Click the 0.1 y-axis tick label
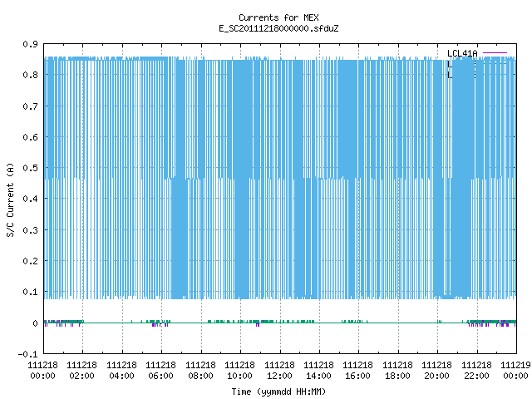Viewport: 532px width, 399px height. [x=30, y=292]
